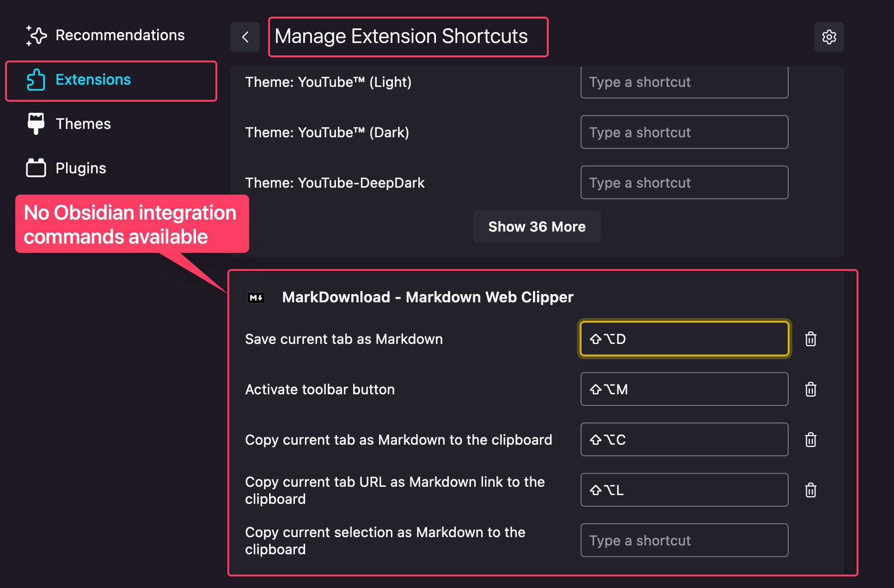Switch to the Themes section
The height and width of the screenshot is (588, 894).
tap(83, 123)
